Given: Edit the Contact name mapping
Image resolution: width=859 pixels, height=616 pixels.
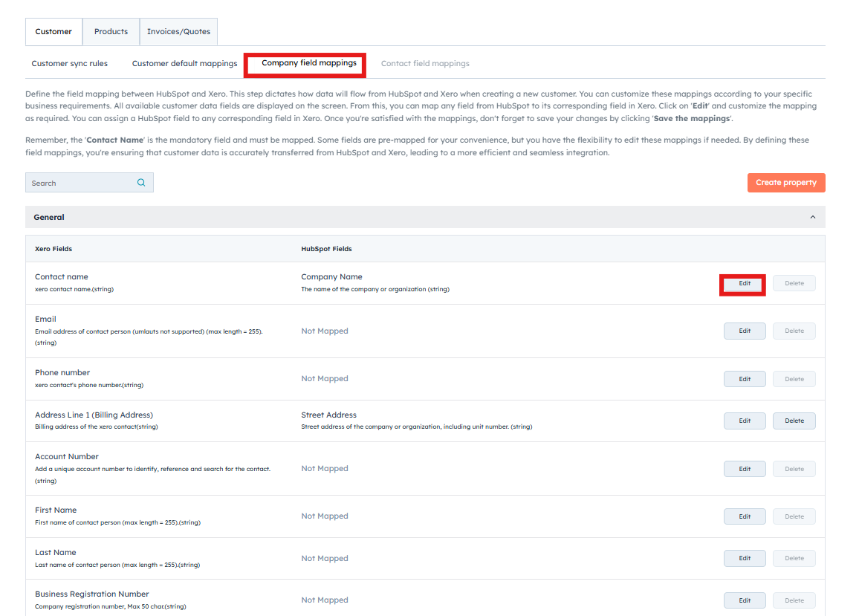Looking at the screenshot, I should [745, 283].
